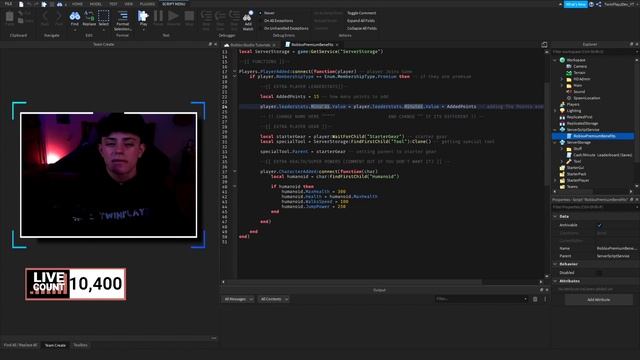The height and width of the screenshot is (360, 640).
Task: Open the Replace tool in ribbon
Action: [89, 17]
